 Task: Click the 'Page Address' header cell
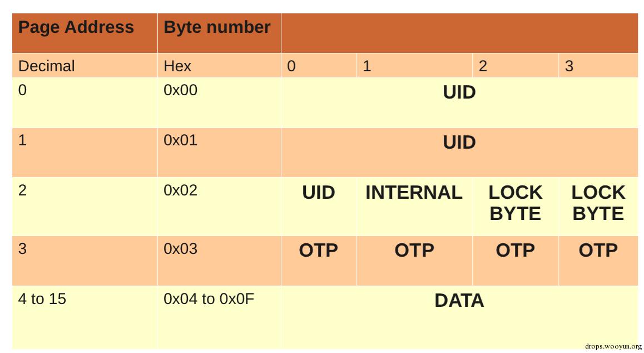tap(76, 27)
